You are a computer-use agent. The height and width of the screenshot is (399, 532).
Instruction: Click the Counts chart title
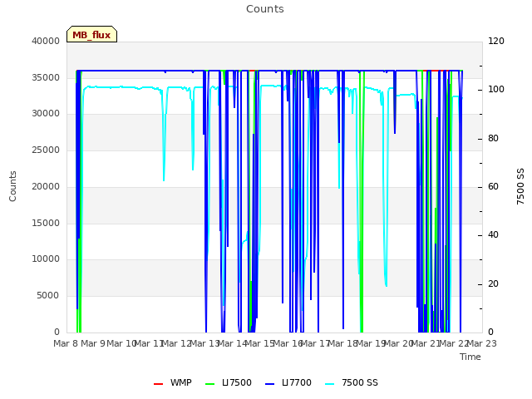click(265, 9)
